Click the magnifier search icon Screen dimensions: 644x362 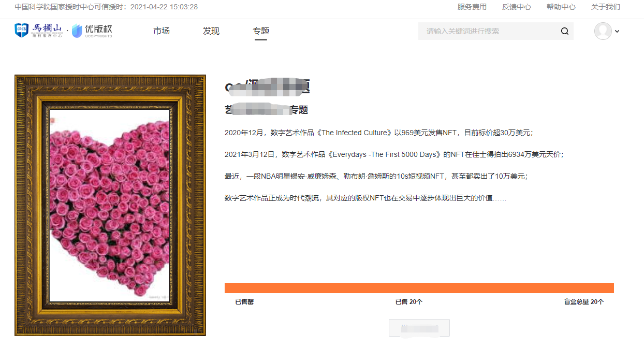click(x=565, y=31)
